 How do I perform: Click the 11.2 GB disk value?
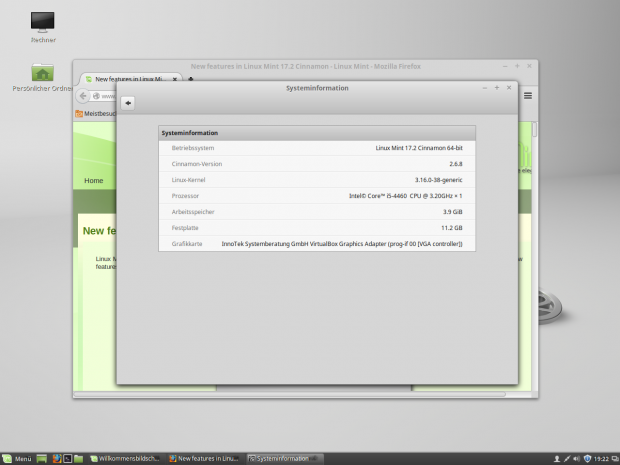click(x=452, y=228)
